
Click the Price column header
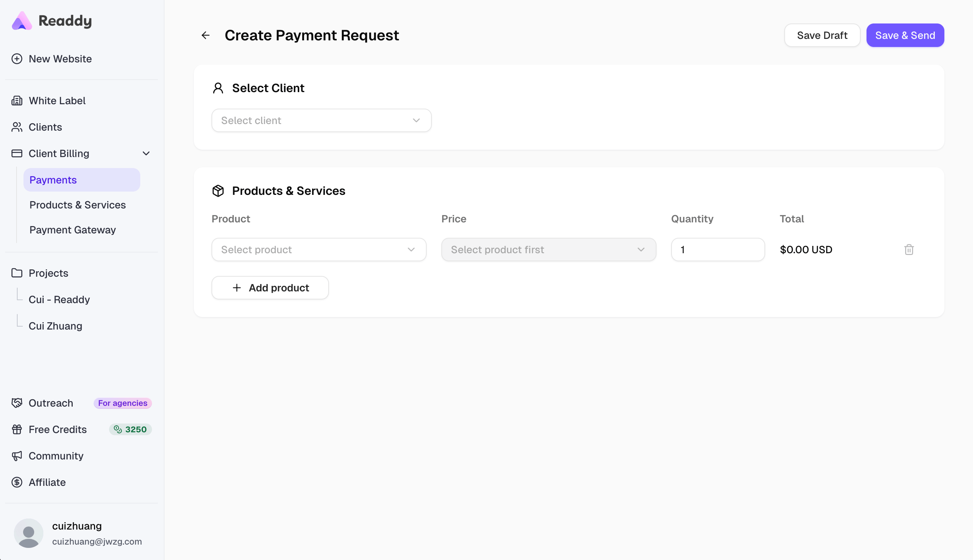point(453,219)
